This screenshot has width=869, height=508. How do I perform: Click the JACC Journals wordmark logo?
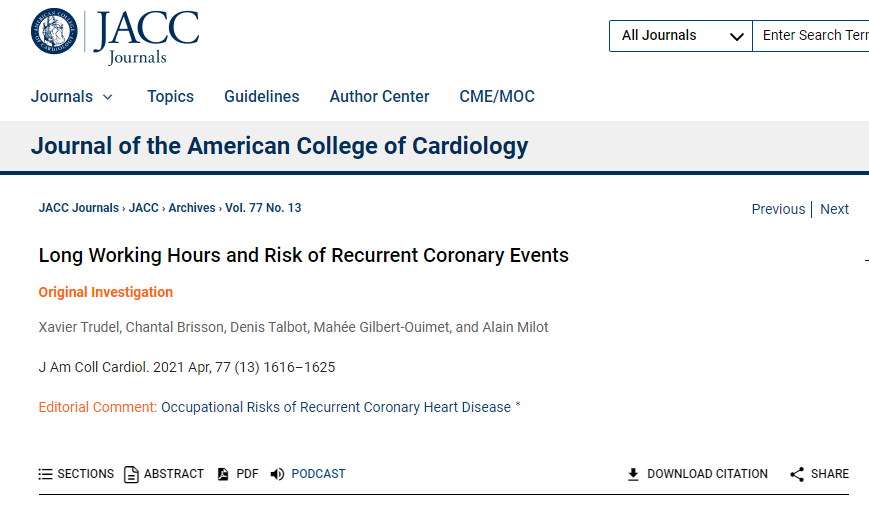click(x=146, y=38)
